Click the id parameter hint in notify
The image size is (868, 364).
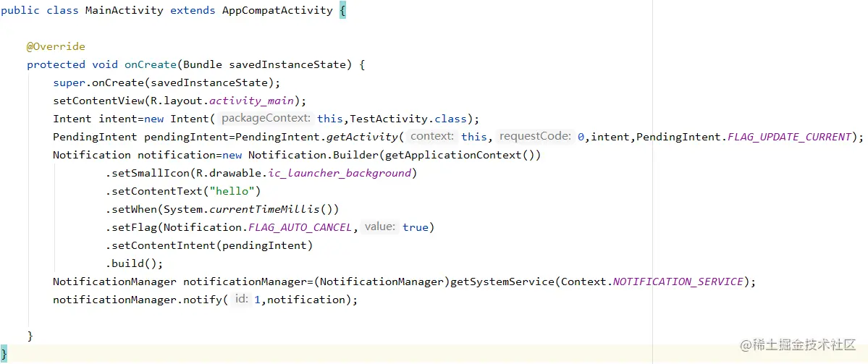coord(241,300)
